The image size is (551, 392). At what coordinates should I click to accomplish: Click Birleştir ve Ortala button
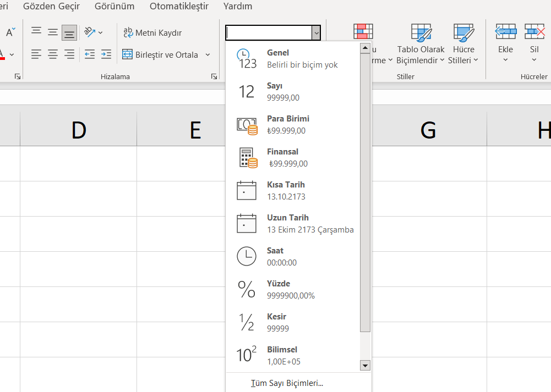pos(160,55)
